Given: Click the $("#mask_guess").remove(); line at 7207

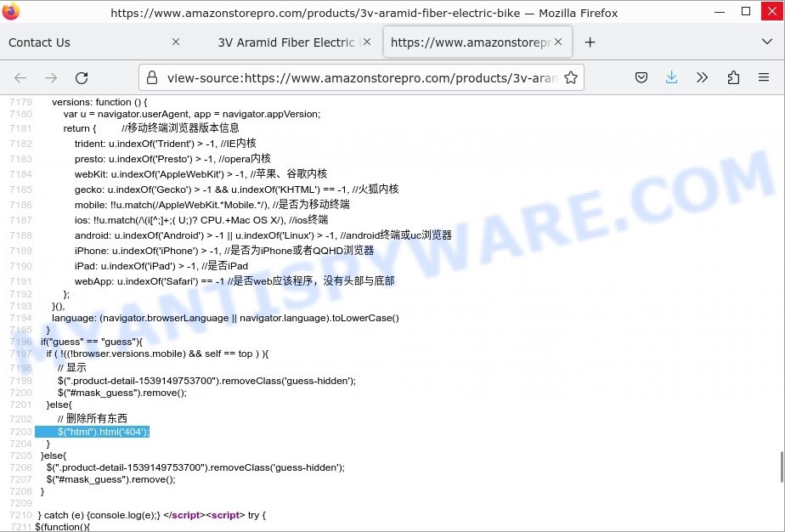Looking at the screenshot, I should coord(111,480).
